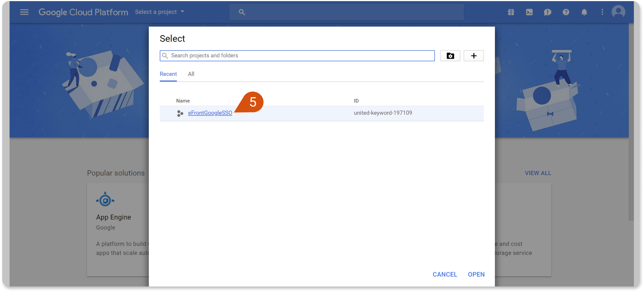The image size is (644, 292).
Task: Open the send feedback icon
Action: (x=547, y=12)
